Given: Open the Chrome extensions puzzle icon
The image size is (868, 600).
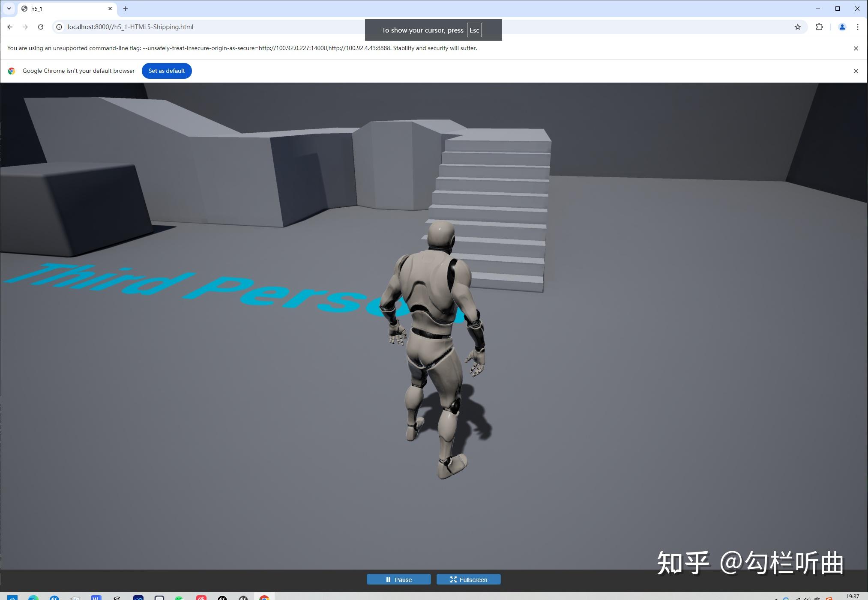Looking at the screenshot, I should click(820, 27).
